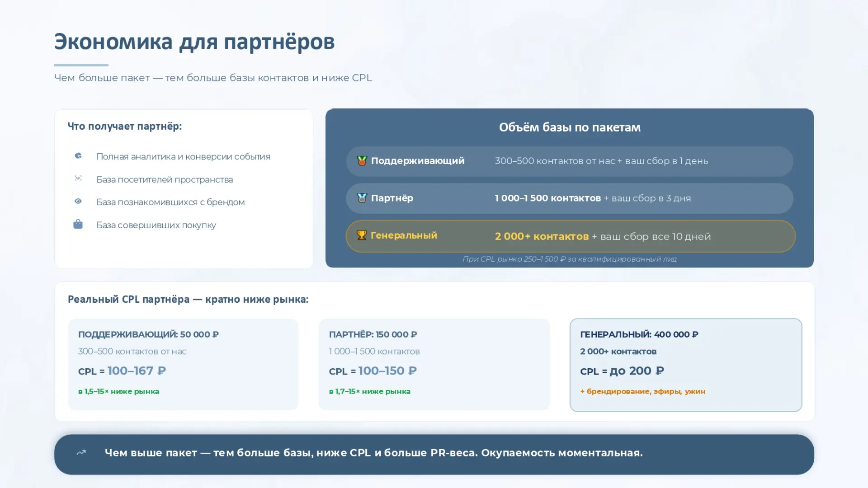Screen dimensions: 868x488
Task: Click the gold trophy icon next to Генеральный
Action: [x=362, y=235]
